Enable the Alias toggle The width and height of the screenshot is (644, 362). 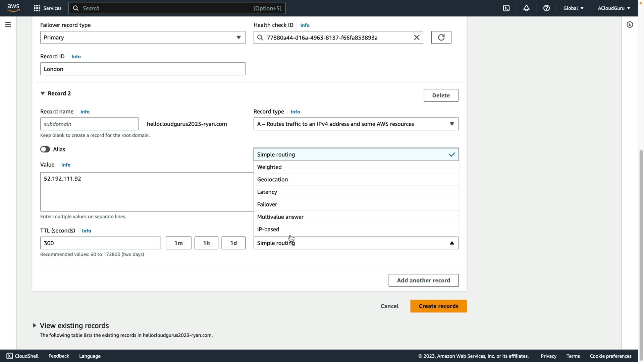pos(45,149)
